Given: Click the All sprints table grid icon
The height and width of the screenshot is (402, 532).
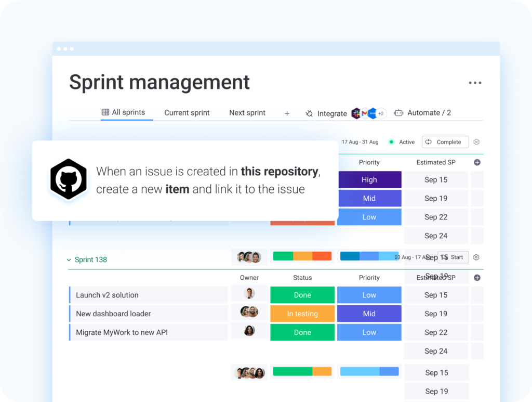Looking at the screenshot, I should pos(105,112).
